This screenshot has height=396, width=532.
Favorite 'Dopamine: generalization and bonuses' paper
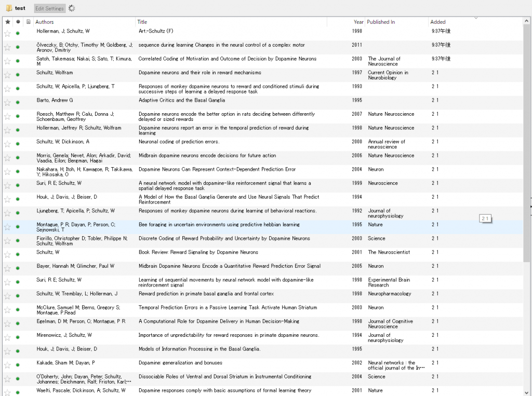[x=7, y=365]
